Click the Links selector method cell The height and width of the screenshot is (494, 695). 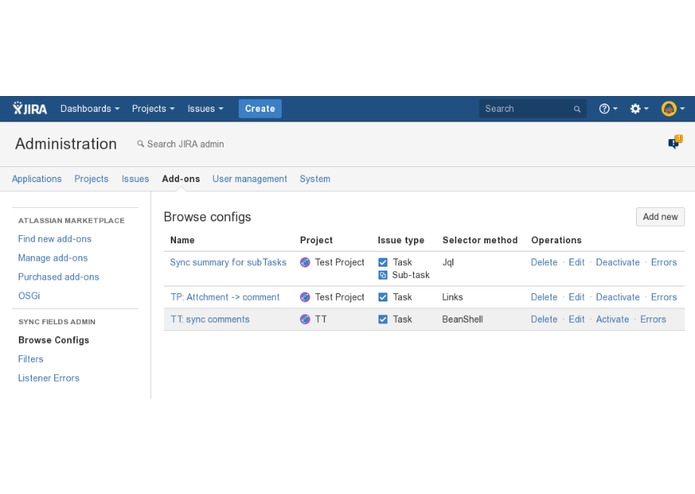[452, 297]
